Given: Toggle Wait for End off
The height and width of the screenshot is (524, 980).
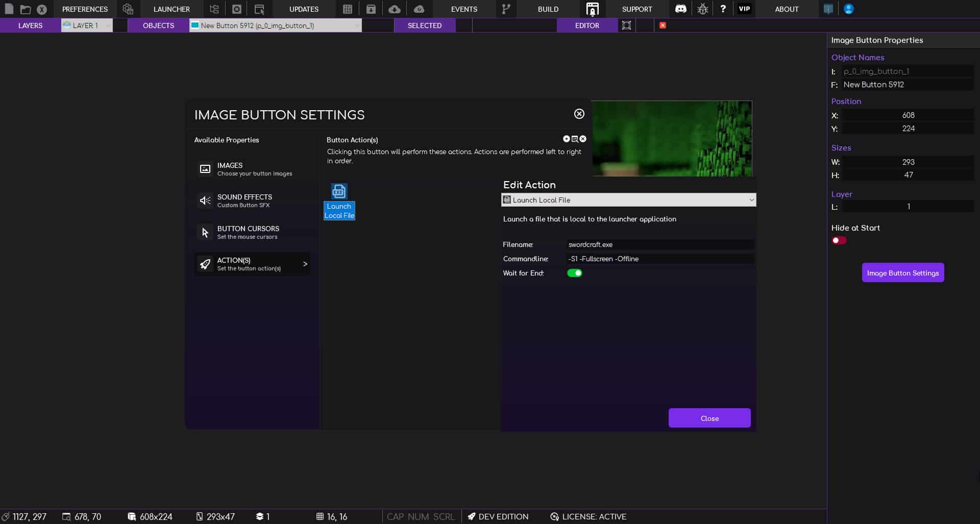Looking at the screenshot, I should [575, 273].
